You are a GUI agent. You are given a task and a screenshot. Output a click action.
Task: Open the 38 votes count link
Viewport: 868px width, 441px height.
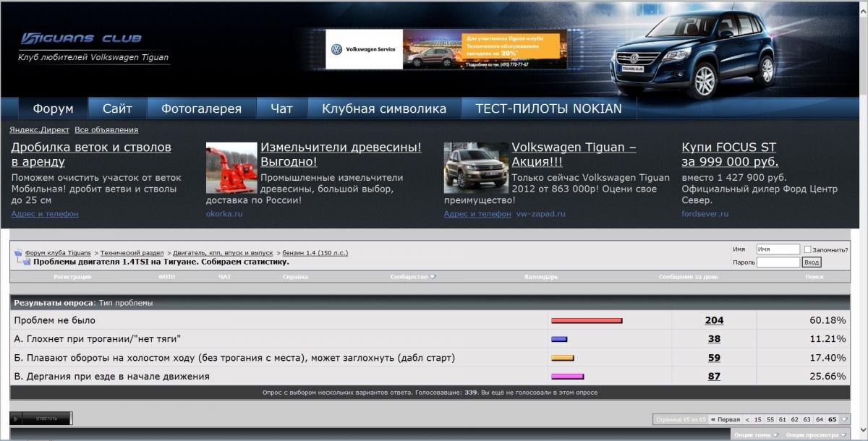click(x=714, y=339)
